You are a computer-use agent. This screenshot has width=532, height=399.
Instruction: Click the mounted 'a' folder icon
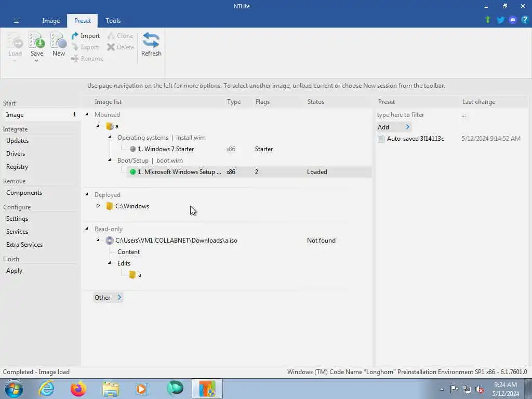tap(110, 126)
